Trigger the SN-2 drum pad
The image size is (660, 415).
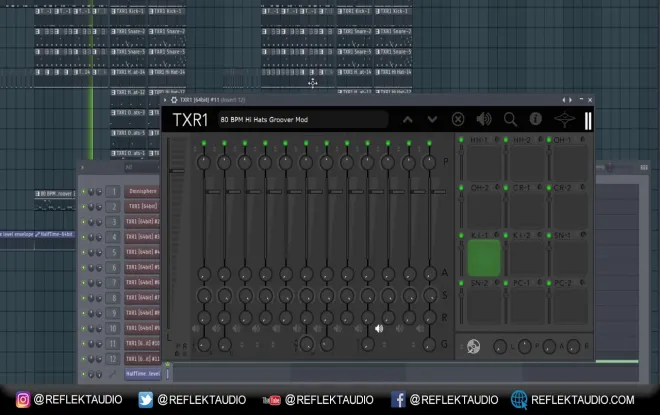(x=484, y=306)
